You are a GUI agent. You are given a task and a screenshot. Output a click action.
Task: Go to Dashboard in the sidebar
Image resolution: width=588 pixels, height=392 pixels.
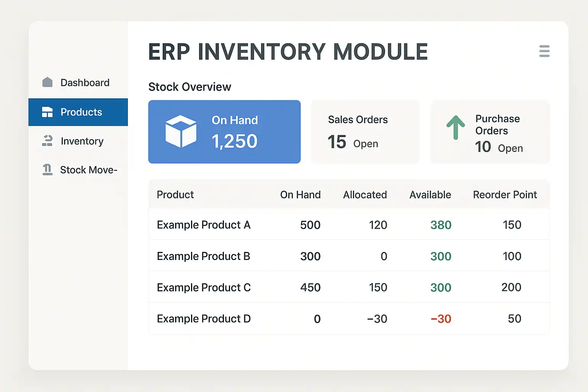(x=78, y=83)
